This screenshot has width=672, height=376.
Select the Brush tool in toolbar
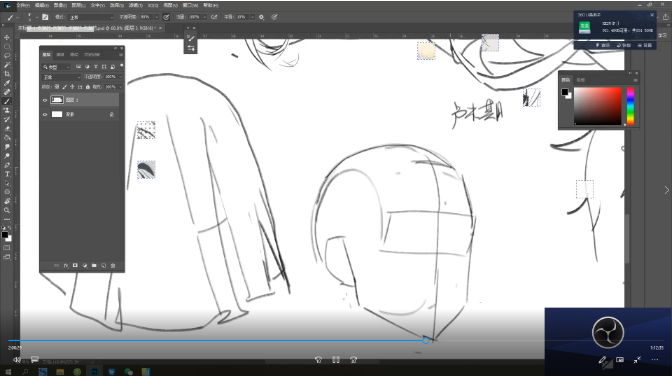click(x=7, y=101)
